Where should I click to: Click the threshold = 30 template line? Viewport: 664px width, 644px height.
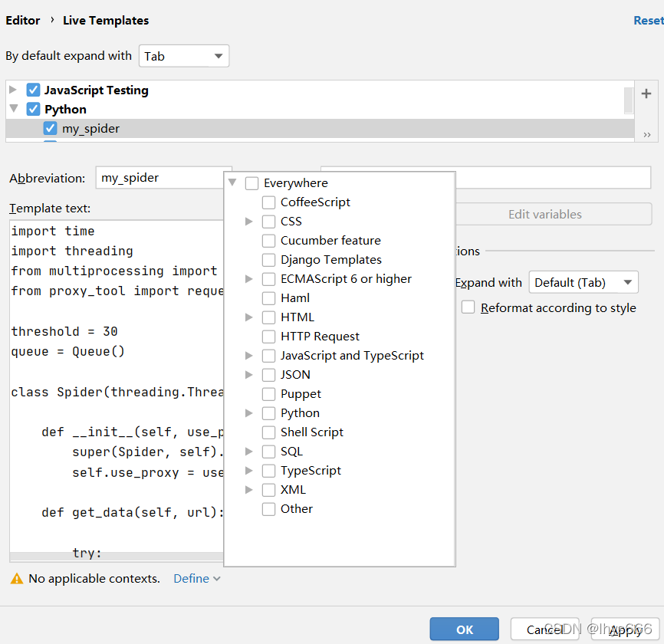pos(64,331)
